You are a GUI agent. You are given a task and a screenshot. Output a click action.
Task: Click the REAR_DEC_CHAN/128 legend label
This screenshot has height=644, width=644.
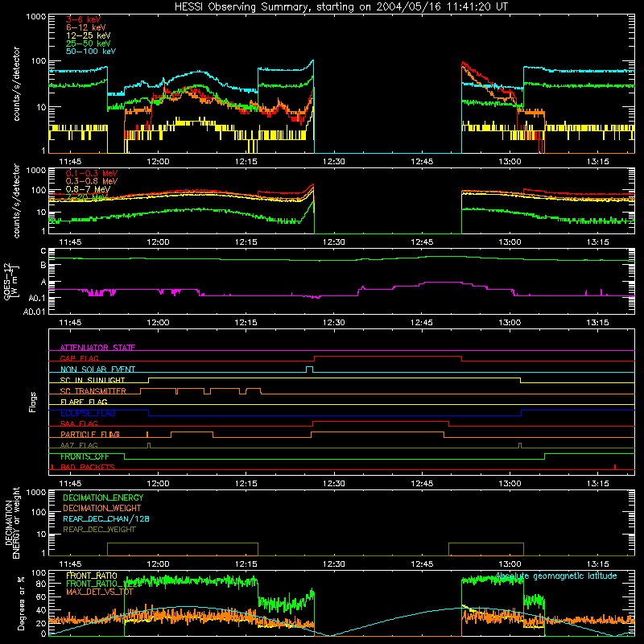(106, 518)
